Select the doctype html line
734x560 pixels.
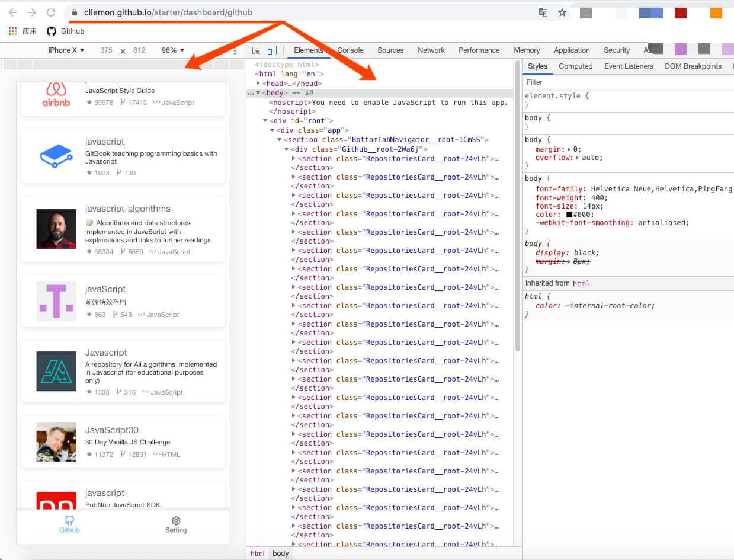(x=287, y=65)
